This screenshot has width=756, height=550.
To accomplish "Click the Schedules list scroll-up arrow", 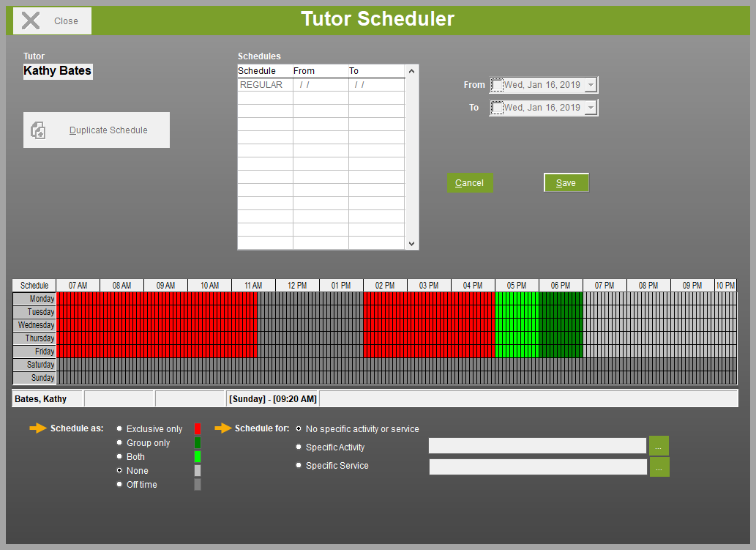I will pos(411,71).
